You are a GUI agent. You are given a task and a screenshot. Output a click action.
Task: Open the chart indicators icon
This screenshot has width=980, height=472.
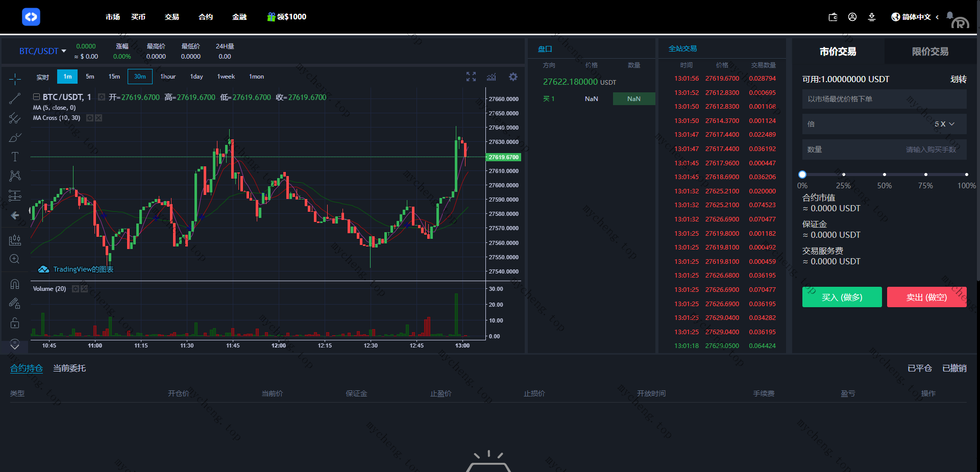[x=492, y=77]
